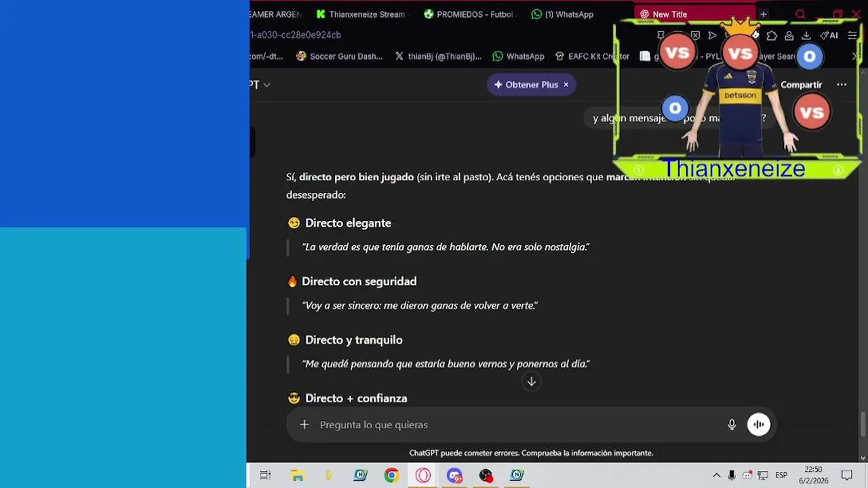Switch to the PROMIEDOS - Futbol tab
Viewport: 868px width, 488px height.
[470, 14]
